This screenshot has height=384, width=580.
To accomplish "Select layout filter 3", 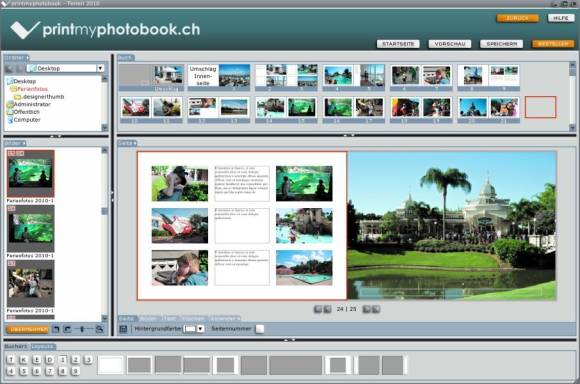I will point(88,360).
